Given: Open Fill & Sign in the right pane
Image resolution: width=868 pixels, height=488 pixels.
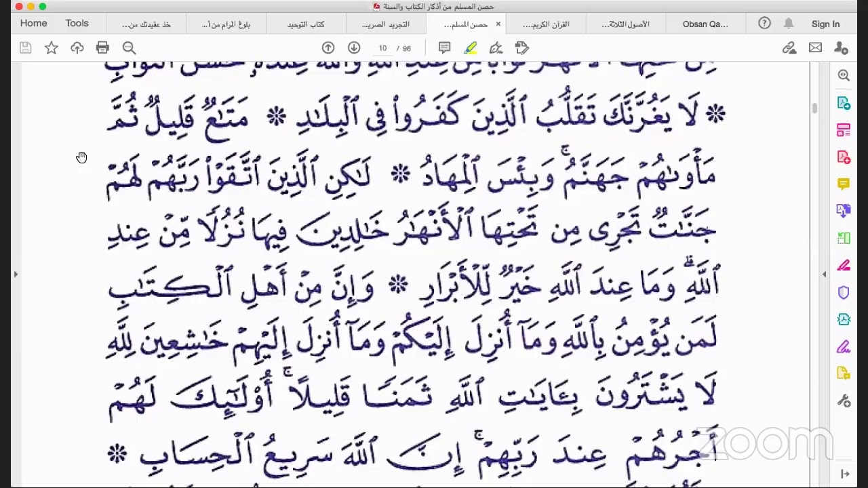Looking at the screenshot, I should 844,347.
